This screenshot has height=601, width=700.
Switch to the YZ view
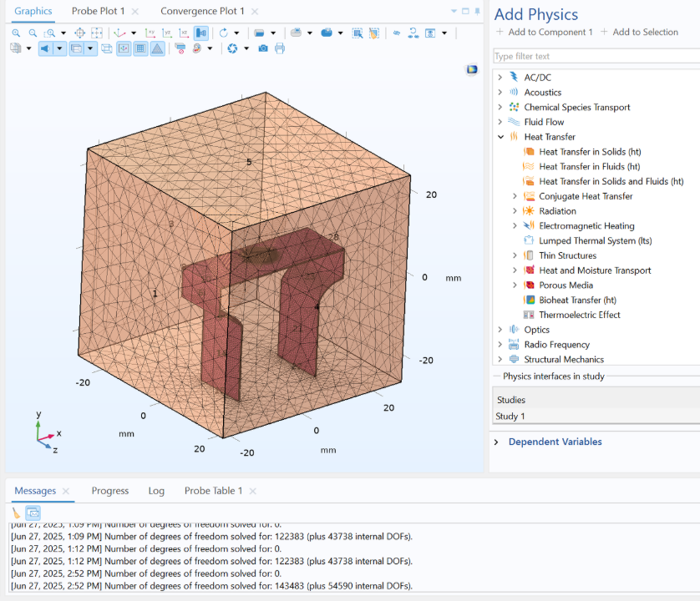[x=167, y=33]
